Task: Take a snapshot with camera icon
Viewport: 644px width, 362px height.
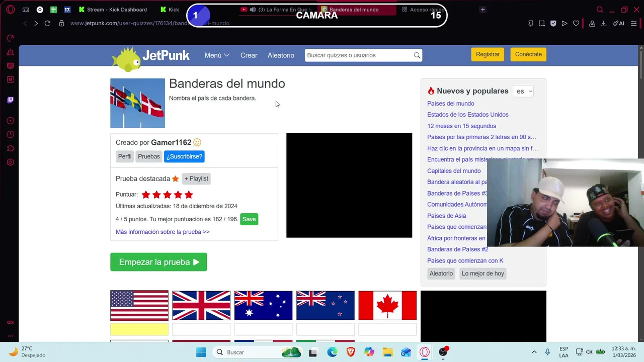Action: pos(542,23)
